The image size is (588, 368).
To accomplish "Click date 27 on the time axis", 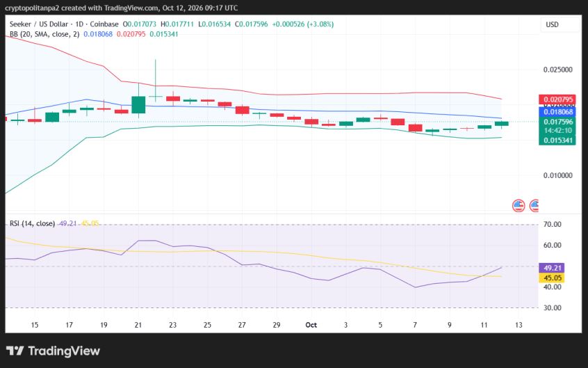I will (x=242, y=325).
